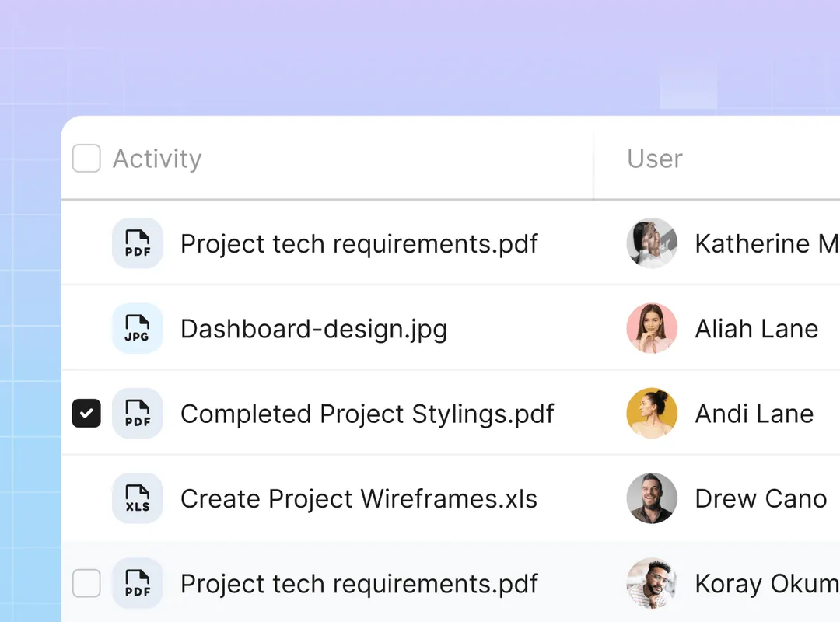Check the box for Koray's Project tech requirements.pdf
The width and height of the screenshot is (840, 622).
click(x=86, y=583)
